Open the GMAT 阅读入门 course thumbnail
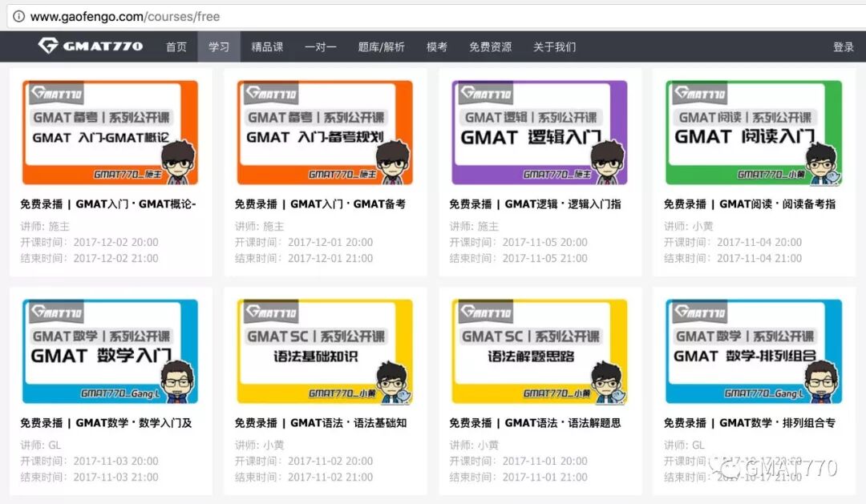The width and height of the screenshot is (866, 504). [x=754, y=132]
